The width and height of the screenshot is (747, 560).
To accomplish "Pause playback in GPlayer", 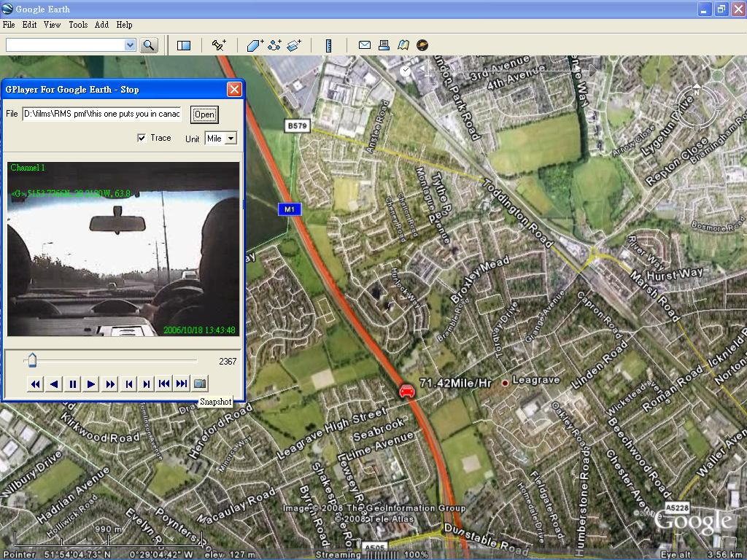I will (x=72, y=384).
